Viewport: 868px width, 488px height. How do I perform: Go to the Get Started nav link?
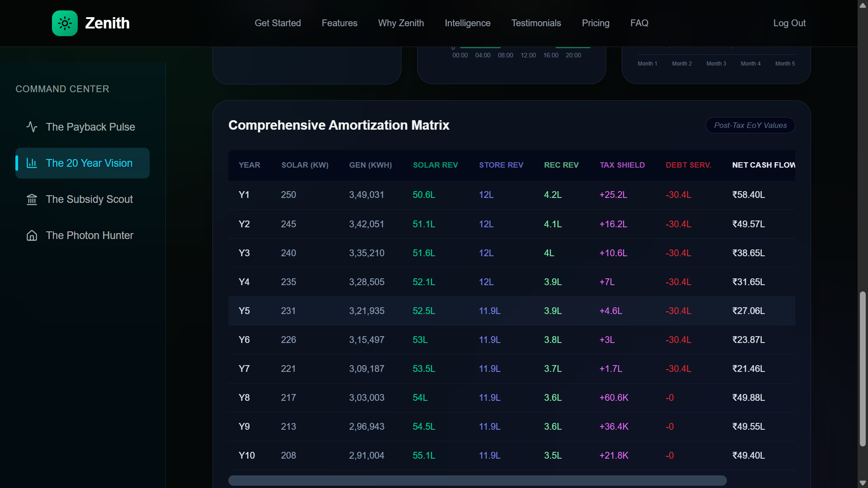[x=278, y=23]
